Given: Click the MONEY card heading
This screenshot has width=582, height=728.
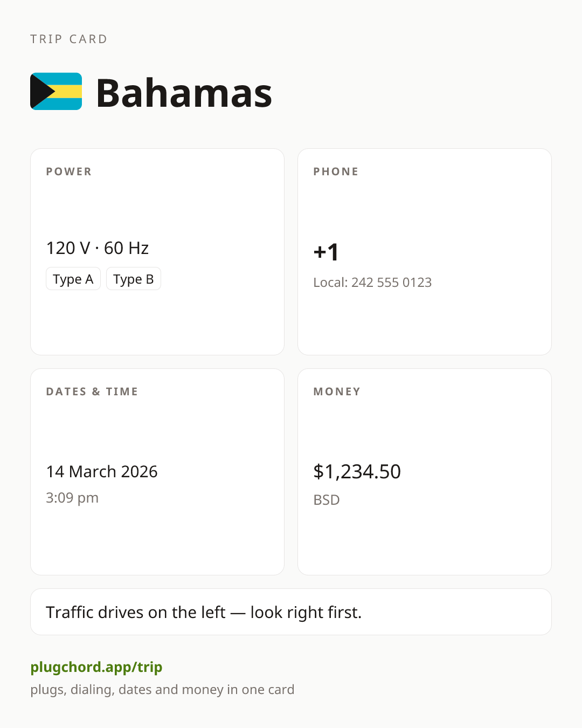Looking at the screenshot, I should [x=337, y=392].
